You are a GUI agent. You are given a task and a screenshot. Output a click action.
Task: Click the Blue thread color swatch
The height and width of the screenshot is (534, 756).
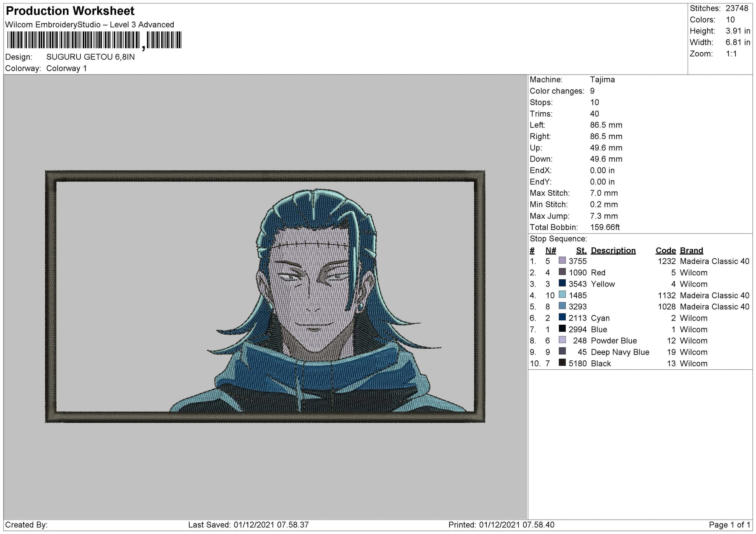[562, 329]
